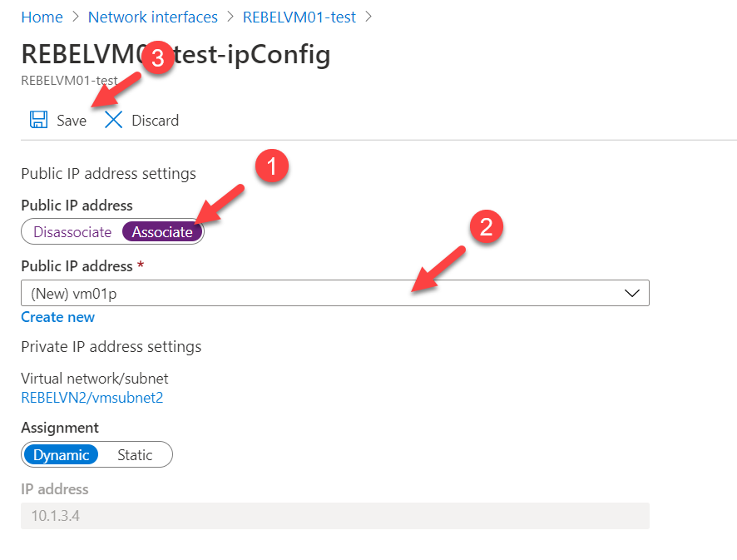Click the Discard label in toolbar
The image size is (737, 560).
pos(155,121)
